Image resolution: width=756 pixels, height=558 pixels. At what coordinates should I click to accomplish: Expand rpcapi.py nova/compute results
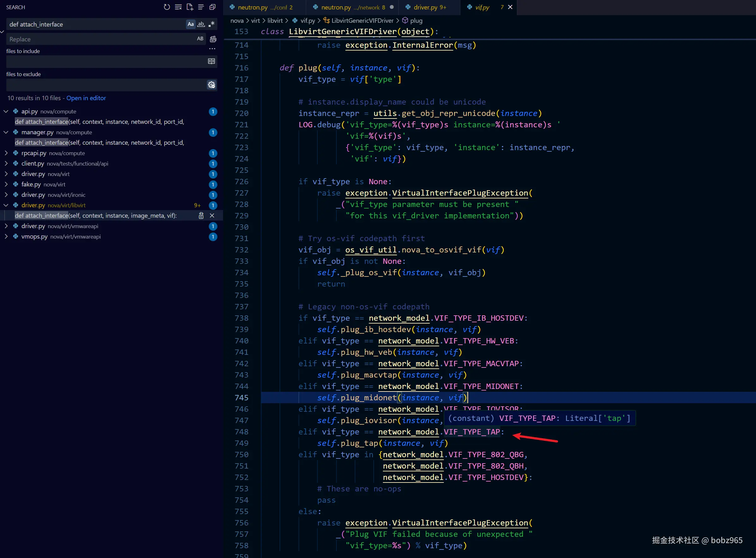[6, 153]
